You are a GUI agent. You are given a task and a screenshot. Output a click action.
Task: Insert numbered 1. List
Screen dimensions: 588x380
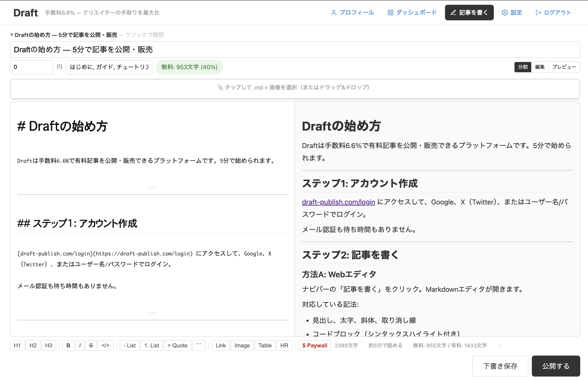click(152, 345)
